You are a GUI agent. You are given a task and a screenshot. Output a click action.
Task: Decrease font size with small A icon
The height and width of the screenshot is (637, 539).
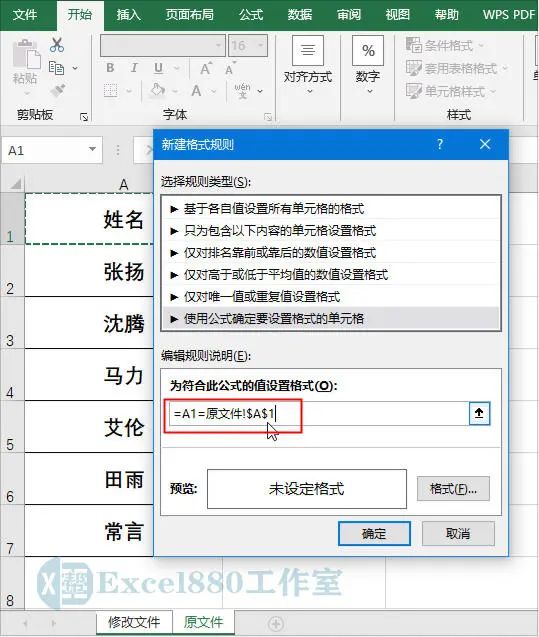(x=230, y=68)
